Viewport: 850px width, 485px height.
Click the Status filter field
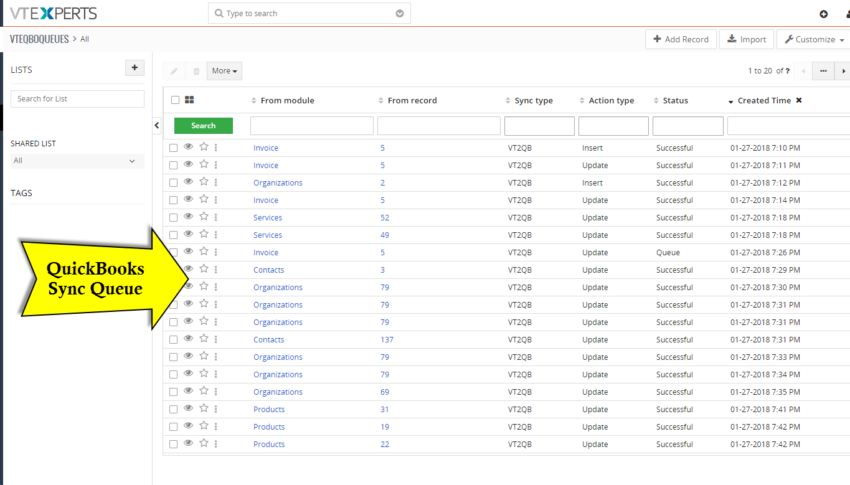pos(688,126)
